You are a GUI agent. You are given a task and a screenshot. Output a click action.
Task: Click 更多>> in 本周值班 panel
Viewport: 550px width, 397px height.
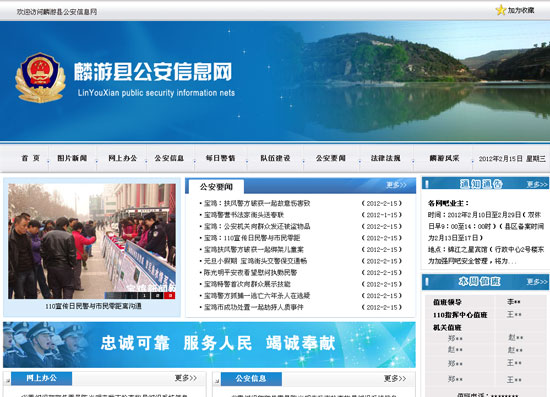(x=537, y=282)
